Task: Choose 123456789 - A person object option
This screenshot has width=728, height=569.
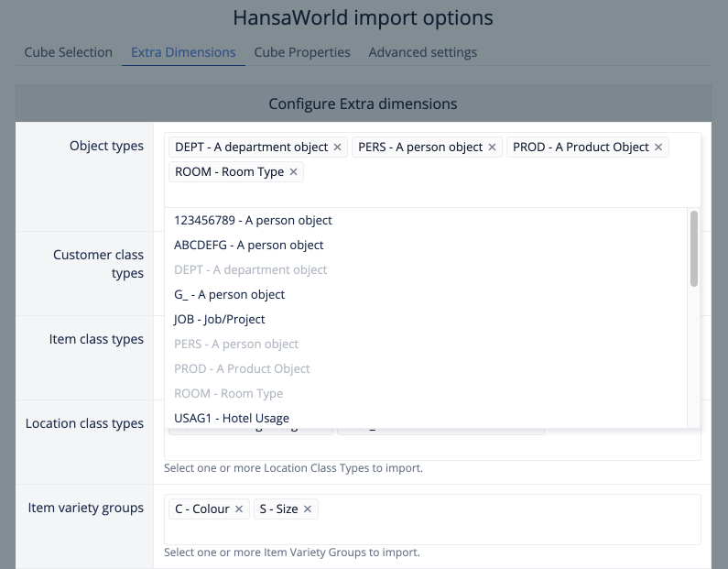Action: click(253, 220)
